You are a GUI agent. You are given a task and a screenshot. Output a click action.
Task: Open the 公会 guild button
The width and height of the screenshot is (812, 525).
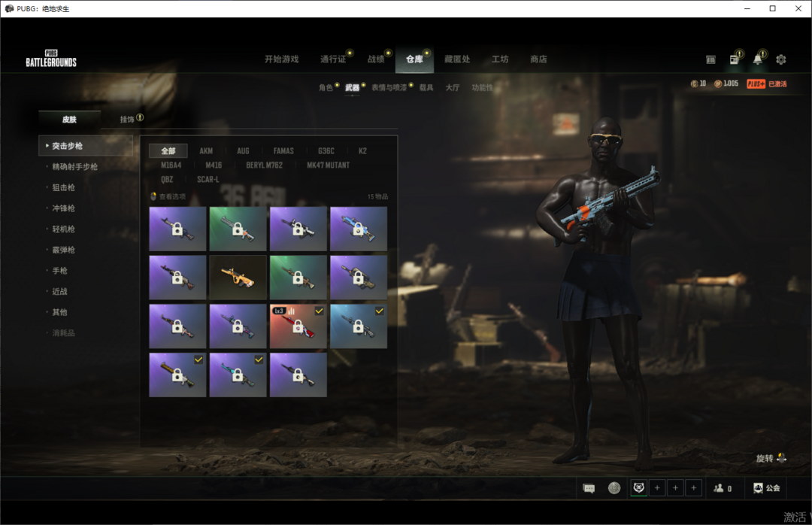coord(766,488)
